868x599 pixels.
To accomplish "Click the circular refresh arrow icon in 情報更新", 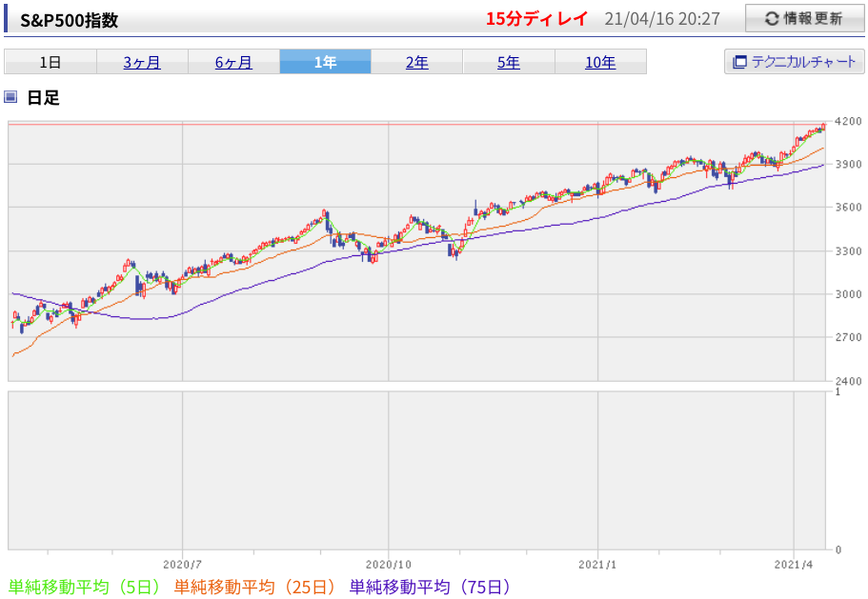I will 772,19.
